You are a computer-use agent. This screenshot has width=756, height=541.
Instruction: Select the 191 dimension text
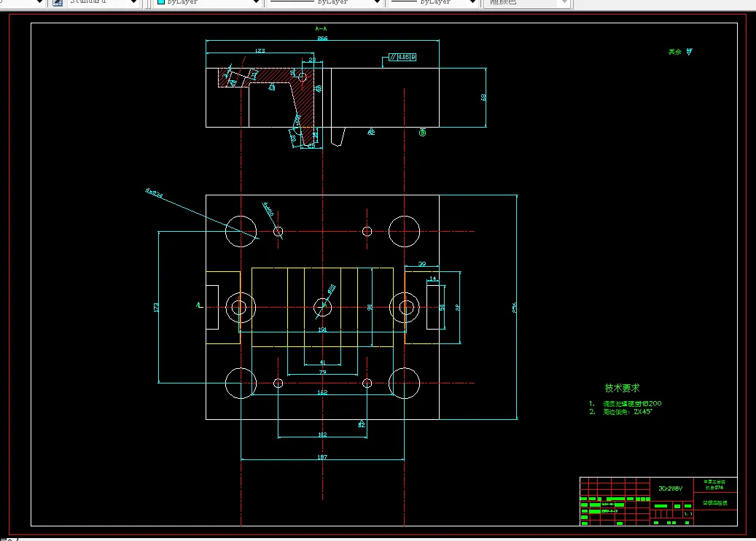pos(322,330)
